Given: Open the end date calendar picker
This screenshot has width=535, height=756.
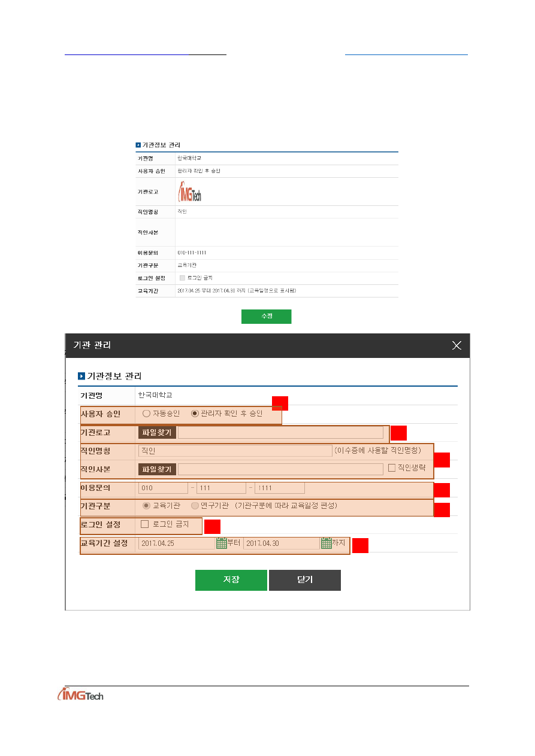Looking at the screenshot, I should coord(327,544).
